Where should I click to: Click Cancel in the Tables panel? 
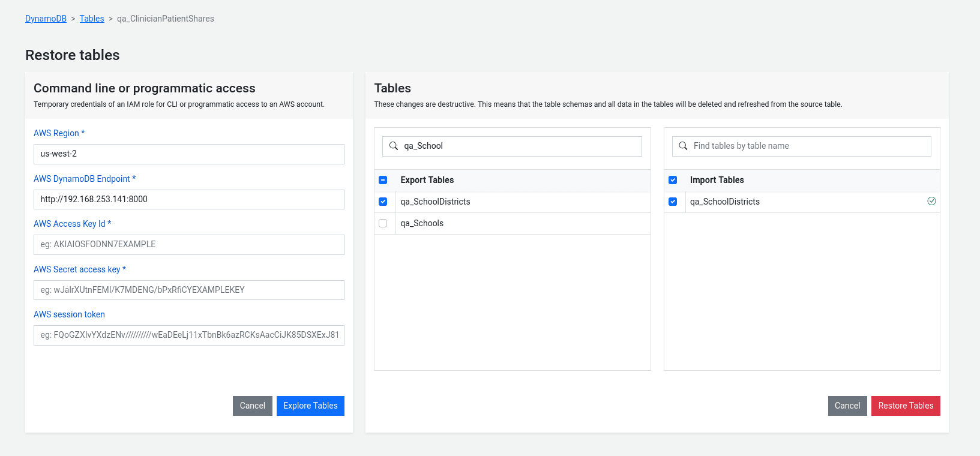pyautogui.click(x=847, y=406)
